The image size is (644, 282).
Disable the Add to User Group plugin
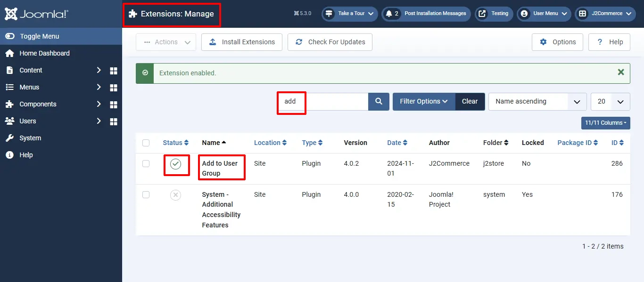(175, 164)
